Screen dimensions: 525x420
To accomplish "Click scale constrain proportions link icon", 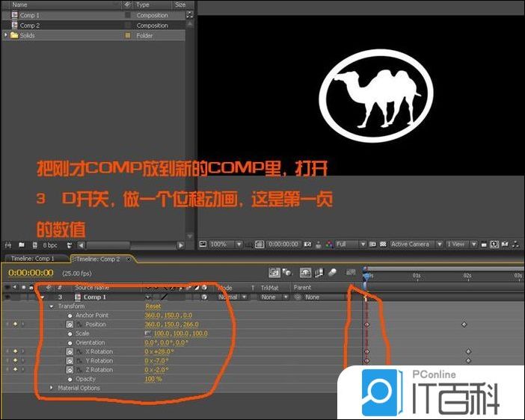I will click(x=147, y=333).
